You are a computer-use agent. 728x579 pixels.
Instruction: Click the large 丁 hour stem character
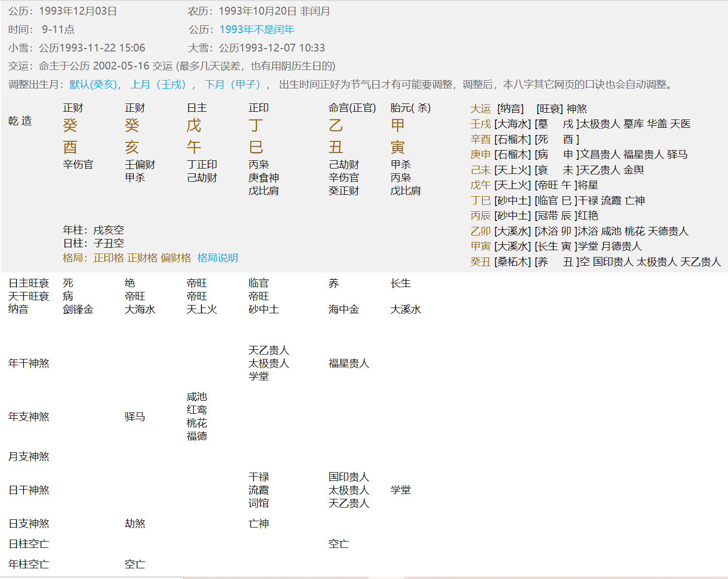256,125
